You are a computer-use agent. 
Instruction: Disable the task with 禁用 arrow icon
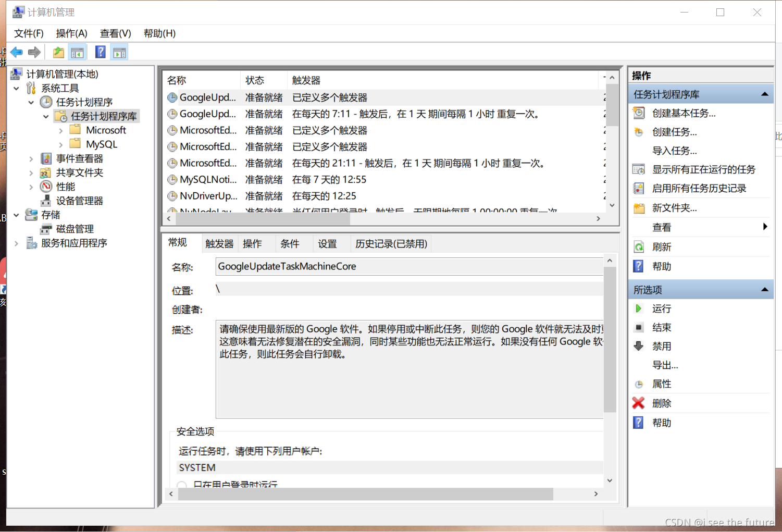coord(638,346)
